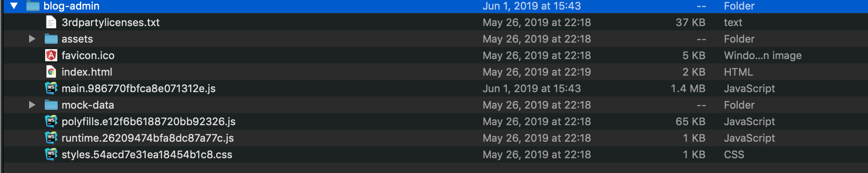
Task: Click the WebStorm icon of runtime.26209474bfa8dc87a77c.js
Action: (x=51, y=138)
